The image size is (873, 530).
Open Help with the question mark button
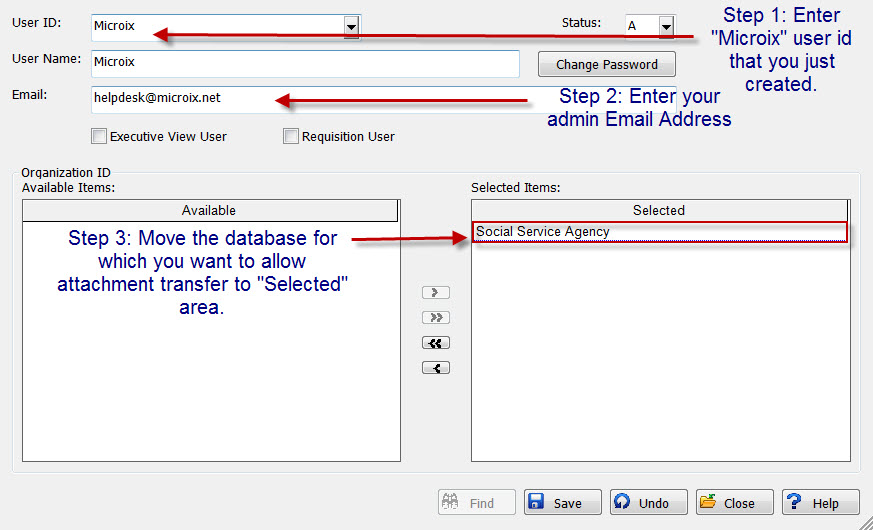click(x=820, y=503)
